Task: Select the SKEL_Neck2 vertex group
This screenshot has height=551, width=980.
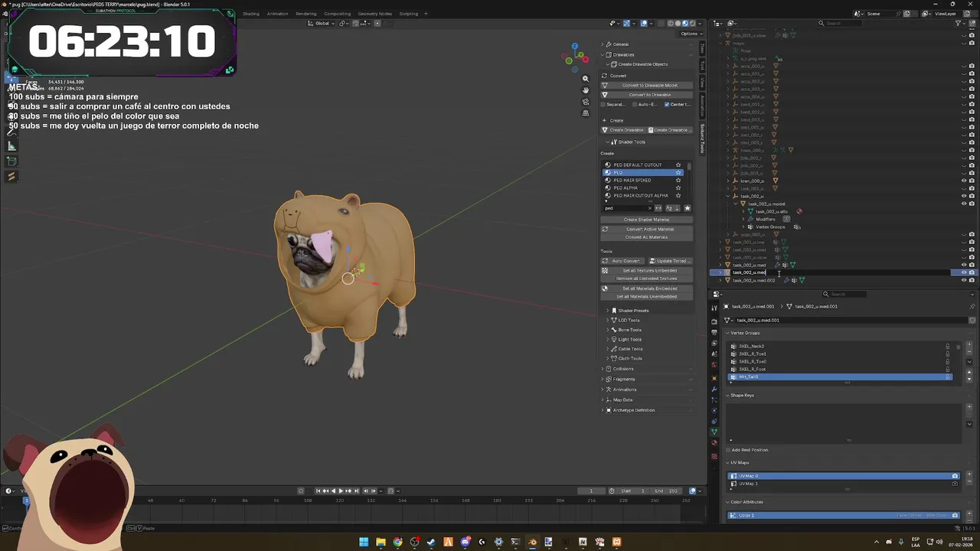Action: 751,347
